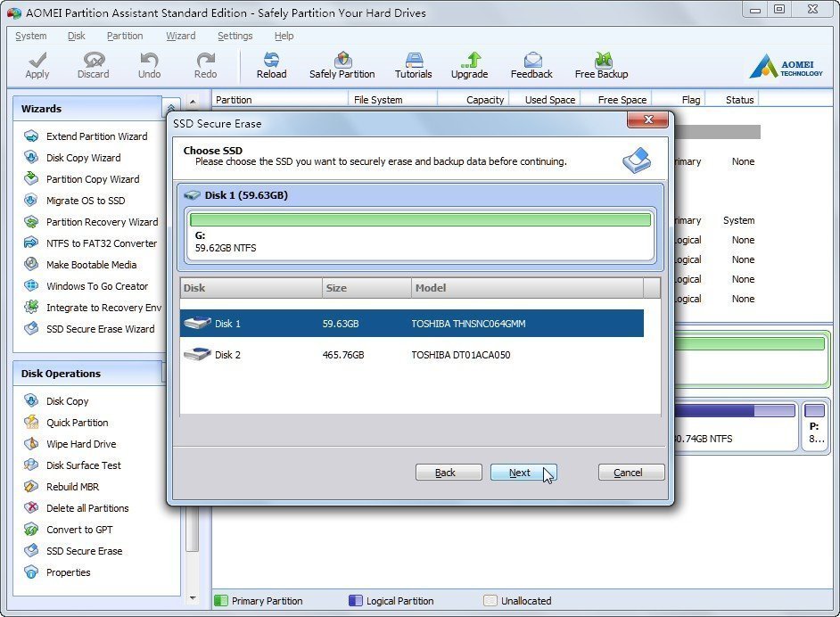
Task: Open NTFS to FAT32 Converter
Action: pos(102,243)
